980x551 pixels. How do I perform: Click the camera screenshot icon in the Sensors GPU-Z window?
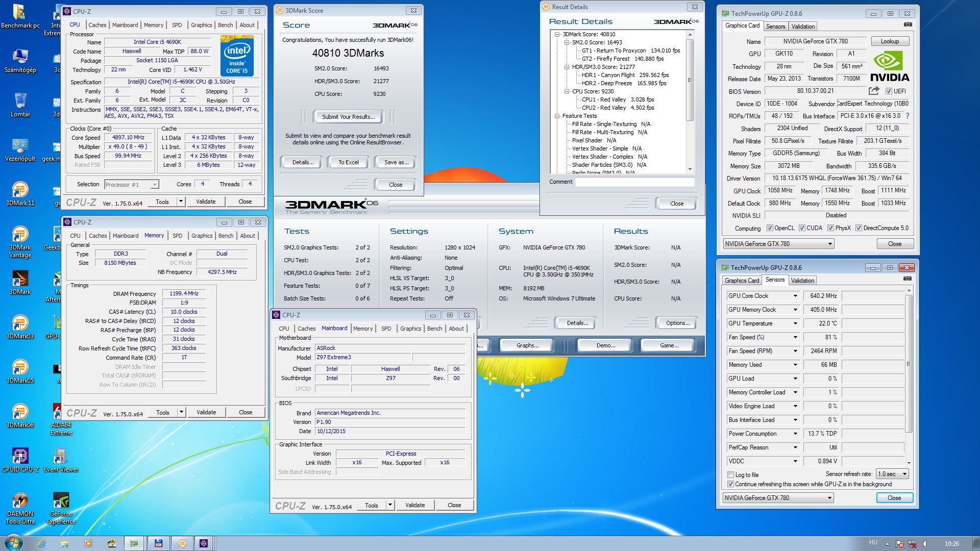tap(907, 279)
